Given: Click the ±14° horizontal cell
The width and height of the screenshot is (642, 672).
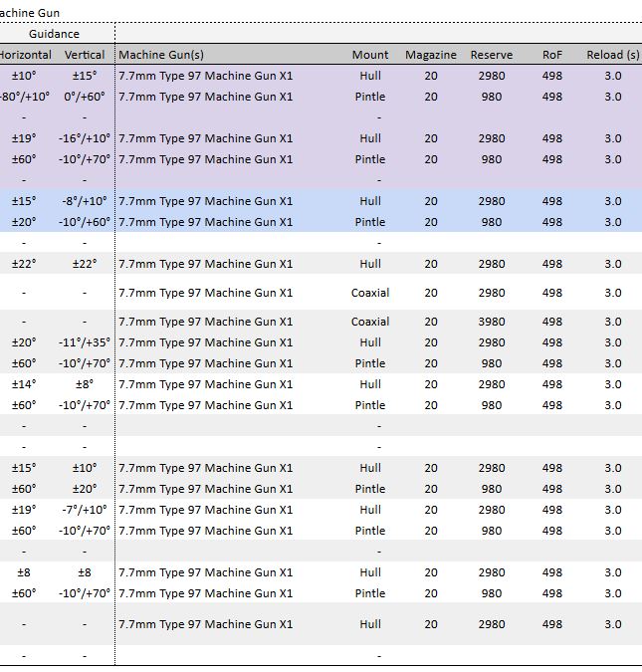Looking at the screenshot, I should tap(24, 384).
